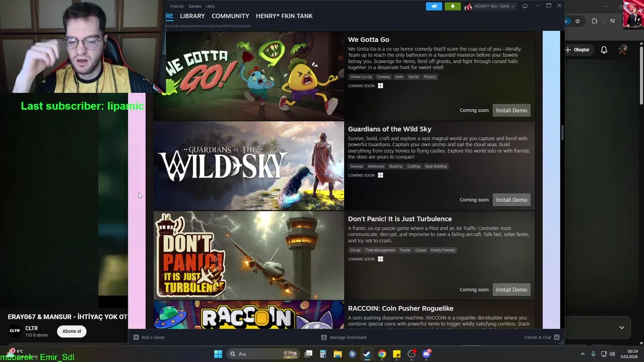Click Steam page scrollbar thumb
The width and height of the screenshot is (644, 362).
pos(562,133)
